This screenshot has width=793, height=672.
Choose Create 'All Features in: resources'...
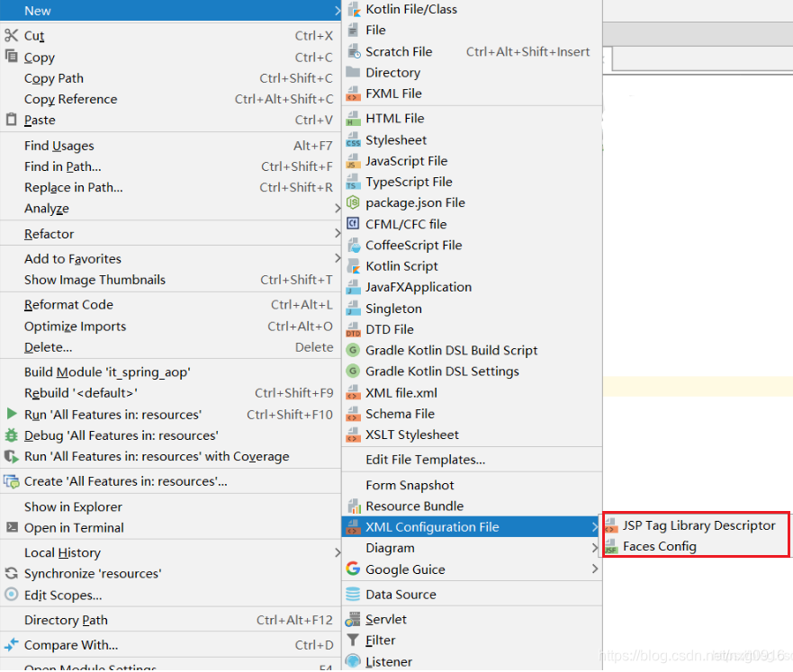170,481
